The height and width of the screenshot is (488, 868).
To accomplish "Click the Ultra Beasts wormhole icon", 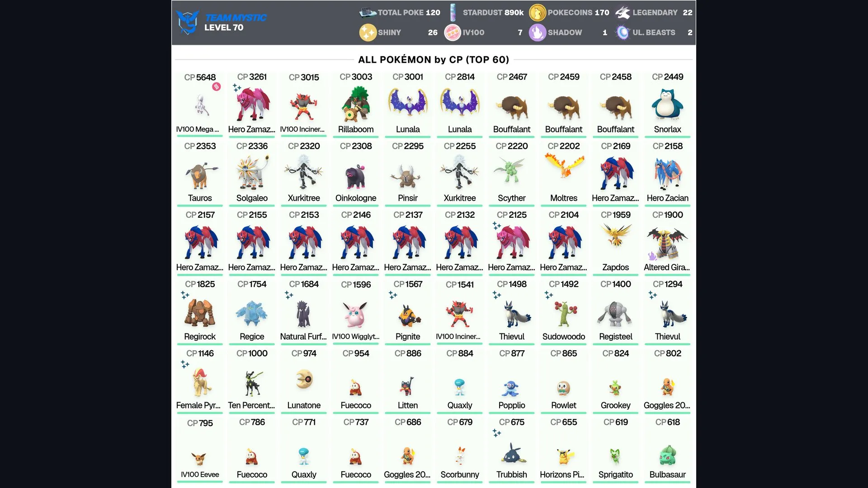I will coord(623,33).
